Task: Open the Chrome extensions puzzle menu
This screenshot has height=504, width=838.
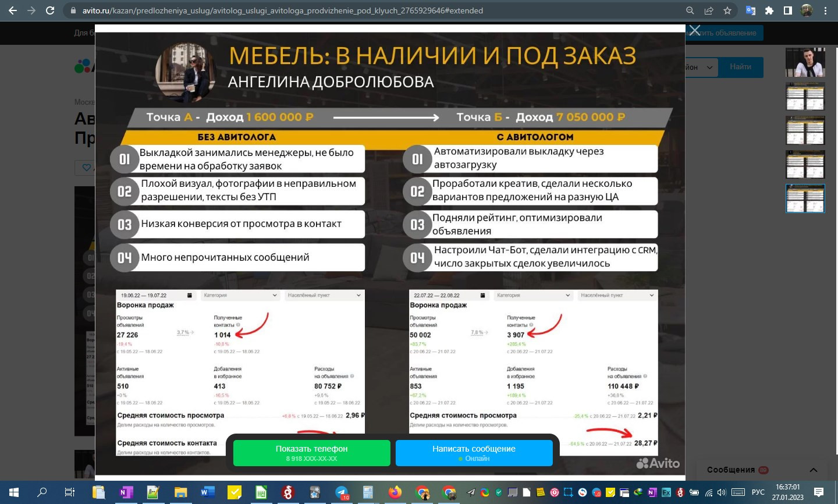Action: coord(769,10)
